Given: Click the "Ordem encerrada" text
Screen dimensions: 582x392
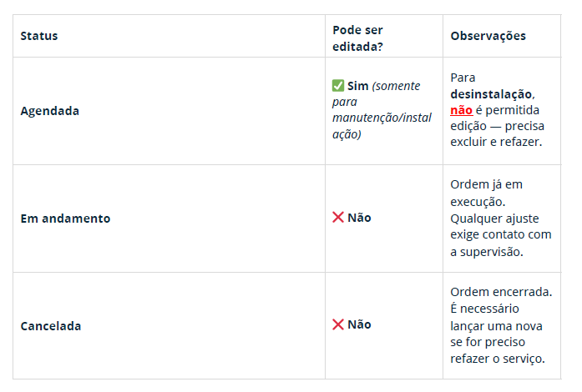Looking at the screenshot, I should tap(500, 293).
